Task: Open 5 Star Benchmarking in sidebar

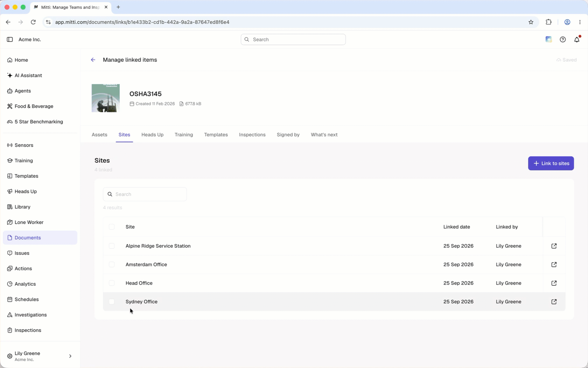Action: click(40, 122)
